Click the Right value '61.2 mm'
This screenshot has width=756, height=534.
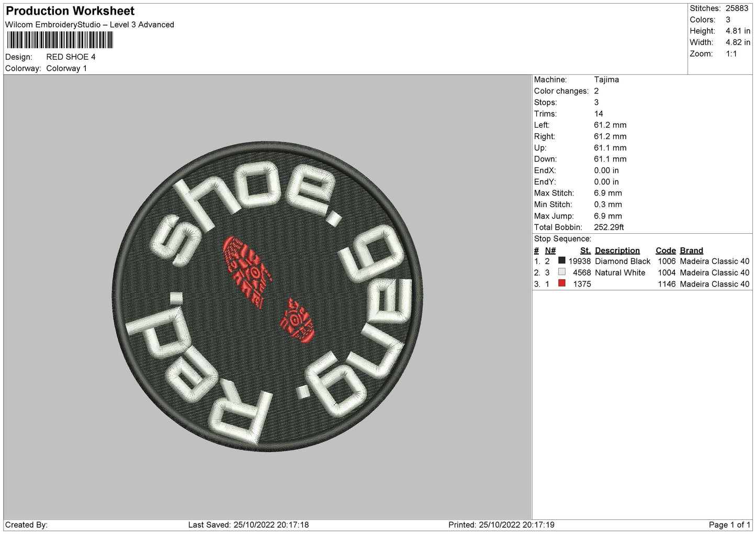tap(610, 137)
